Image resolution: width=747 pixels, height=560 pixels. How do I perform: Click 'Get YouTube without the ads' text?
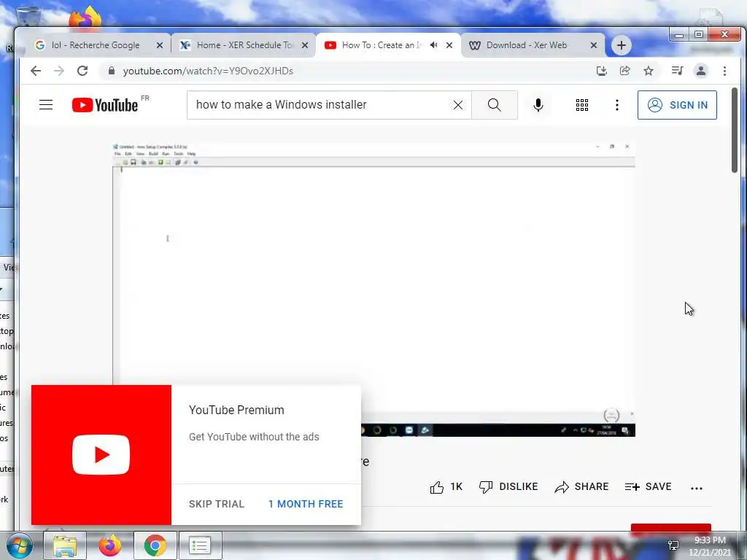coord(254,437)
